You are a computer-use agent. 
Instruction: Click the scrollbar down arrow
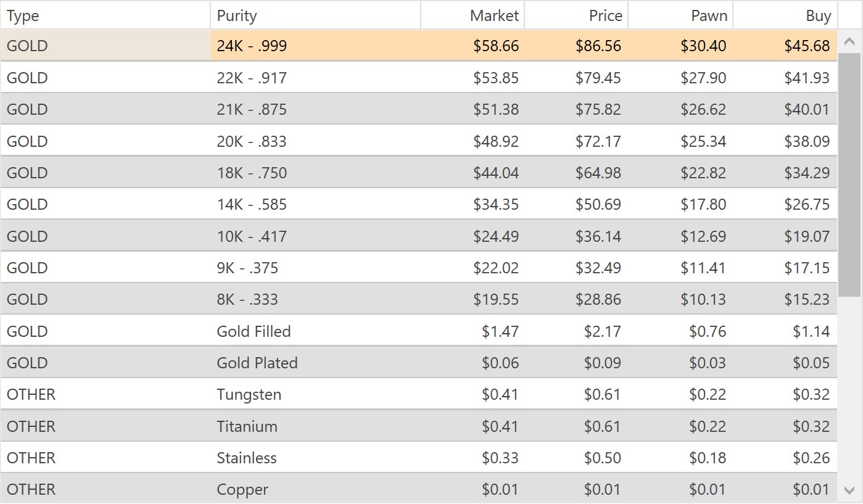click(x=849, y=490)
